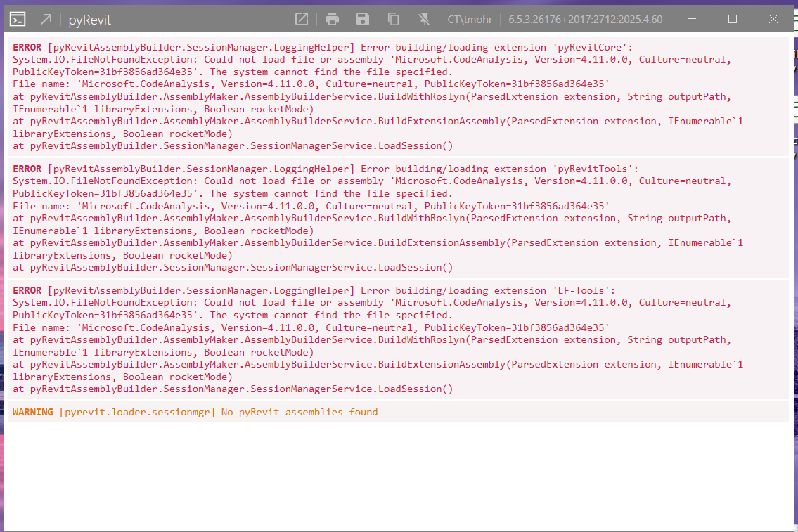Click the File name line in the EF-Tools error
The height and width of the screenshot is (532, 798).
311,327
